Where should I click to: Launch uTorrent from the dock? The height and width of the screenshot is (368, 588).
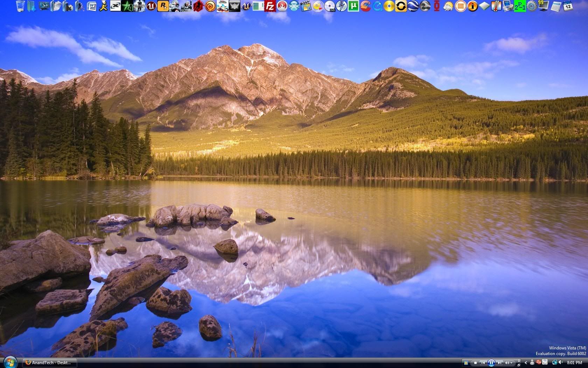[353, 6]
